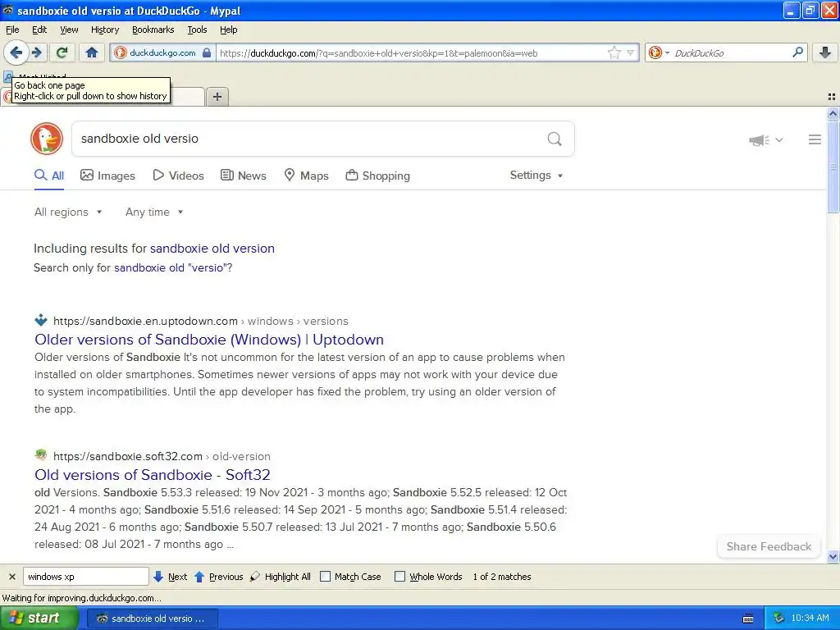Select the All results tab
This screenshot has width=840, height=630.
[49, 176]
